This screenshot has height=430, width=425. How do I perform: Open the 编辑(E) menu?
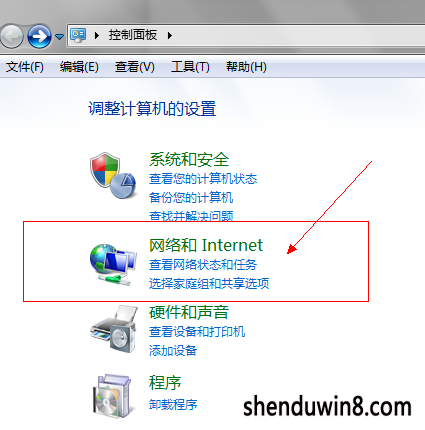point(79,67)
